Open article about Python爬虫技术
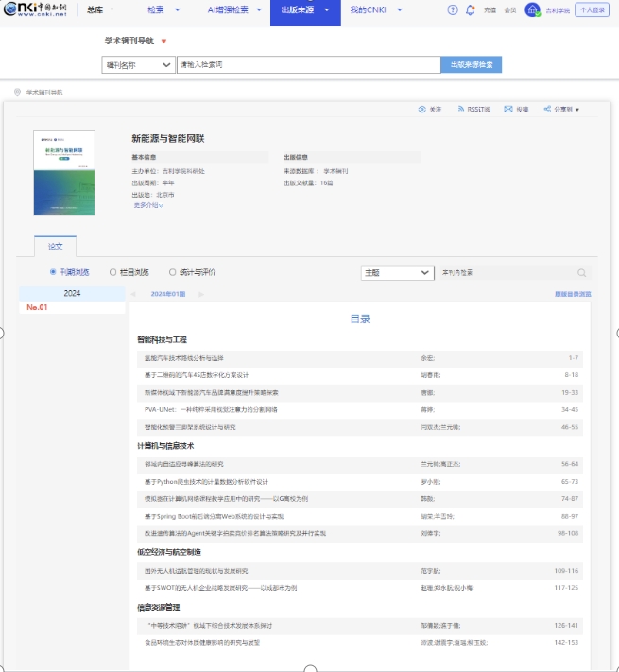Screen dimensions: 619x672 206,482
